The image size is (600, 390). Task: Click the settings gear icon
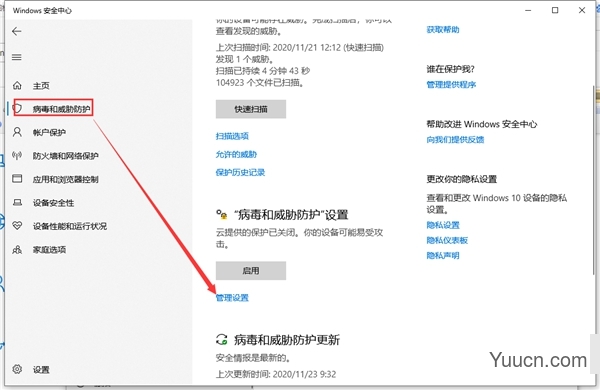(17, 369)
